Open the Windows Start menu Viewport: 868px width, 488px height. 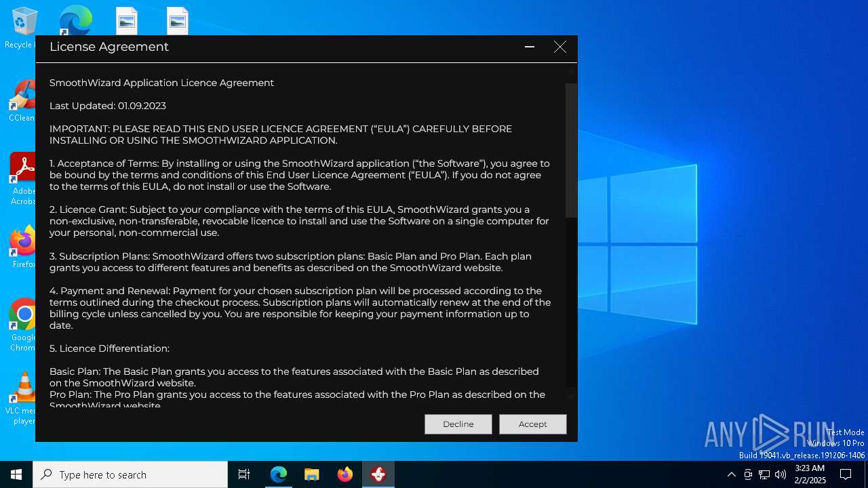coord(16,474)
